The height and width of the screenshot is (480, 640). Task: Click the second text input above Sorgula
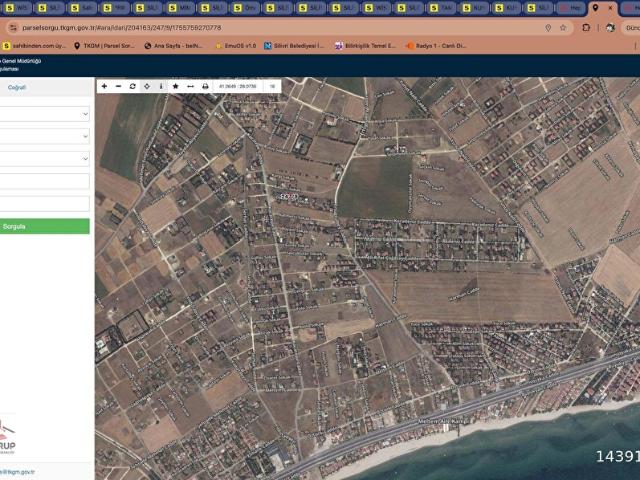tap(44, 203)
